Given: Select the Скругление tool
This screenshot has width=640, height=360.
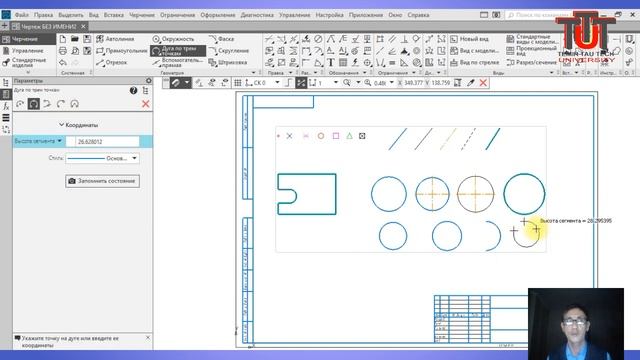Looking at the screenshot, I should point(229,51).
